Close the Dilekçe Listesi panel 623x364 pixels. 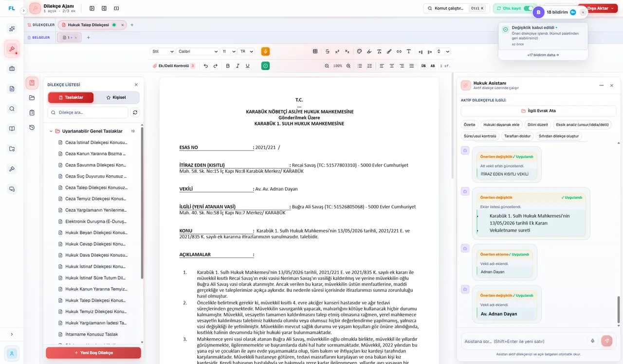(x=136, y=85)
